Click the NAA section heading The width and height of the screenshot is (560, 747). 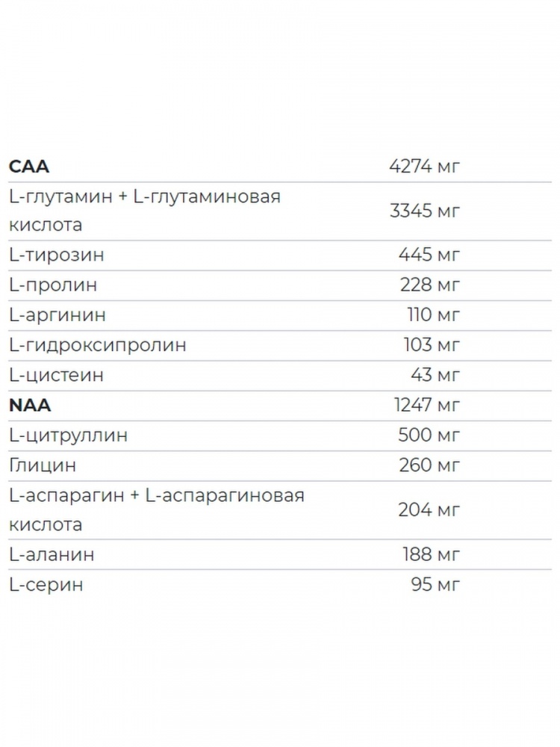click(30, 405)
